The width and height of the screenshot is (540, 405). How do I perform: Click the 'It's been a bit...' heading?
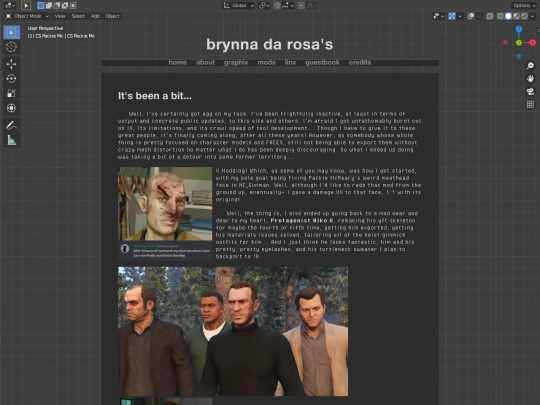click(x=155, y=96)
